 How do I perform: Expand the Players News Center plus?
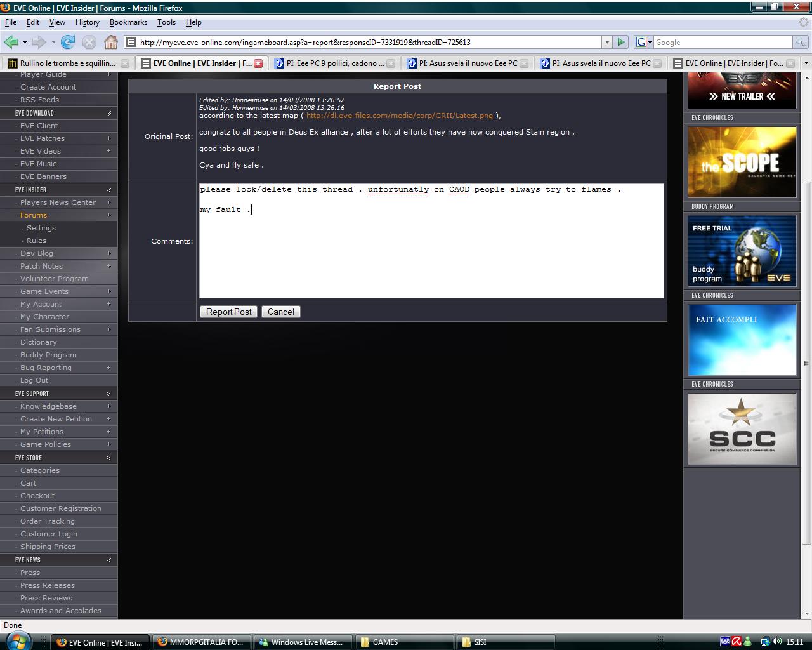point(108,202)
